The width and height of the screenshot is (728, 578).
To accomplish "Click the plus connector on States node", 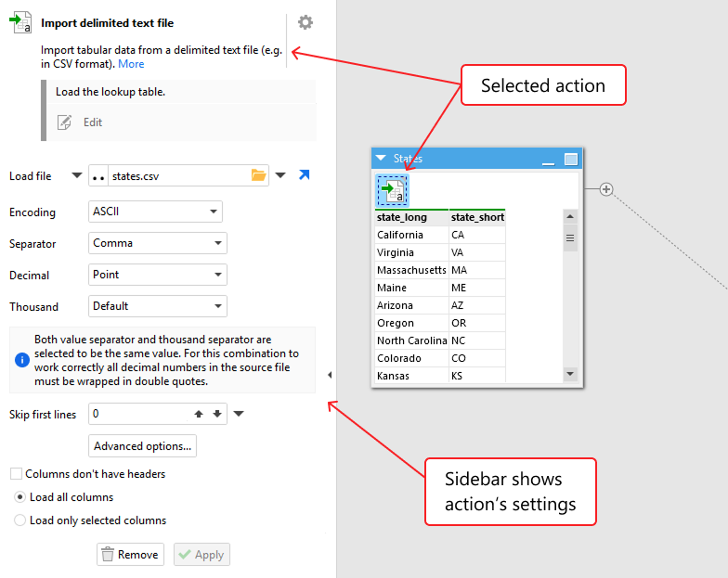I will tap(605, 189).
